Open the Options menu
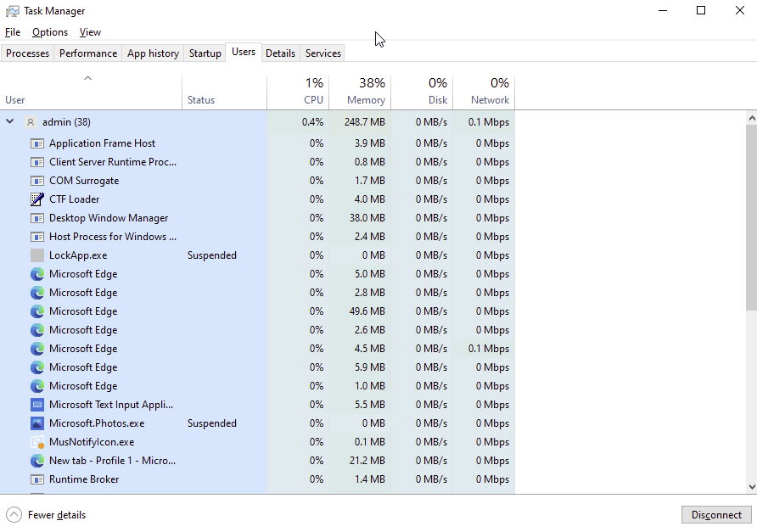The width and height of the screenshot is (757, 532). 50,32
